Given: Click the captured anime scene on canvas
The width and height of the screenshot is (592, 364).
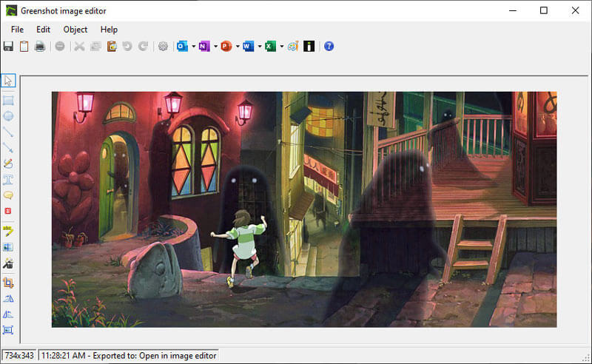Looking at the screenshot, I should click(304, 209).
